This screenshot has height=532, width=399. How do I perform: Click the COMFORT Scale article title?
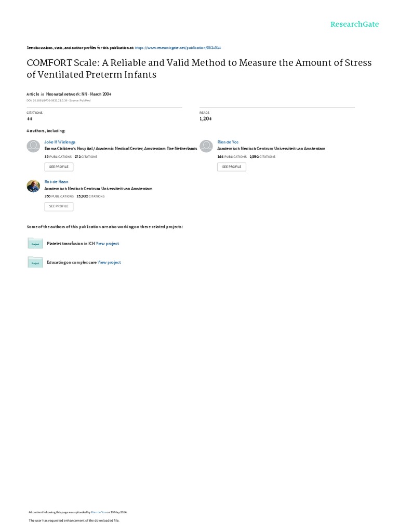coord(199,69)
